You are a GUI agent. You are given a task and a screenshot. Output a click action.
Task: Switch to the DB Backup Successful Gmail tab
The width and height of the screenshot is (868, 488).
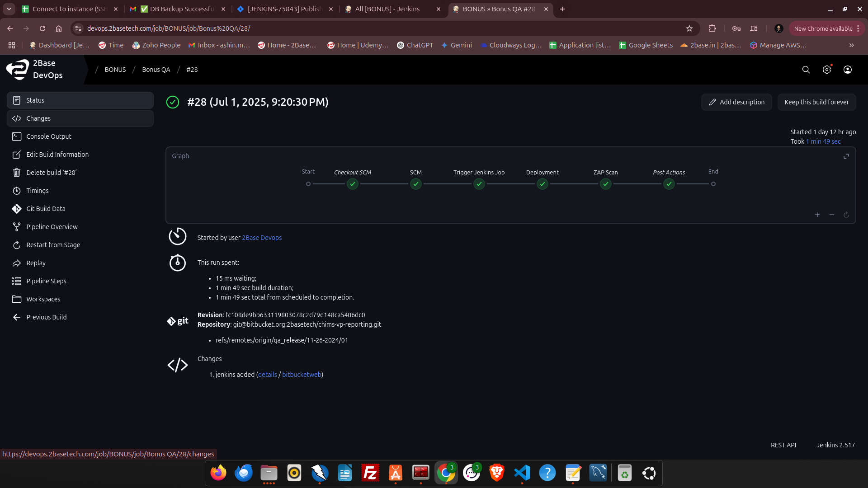tap(177, 9)
